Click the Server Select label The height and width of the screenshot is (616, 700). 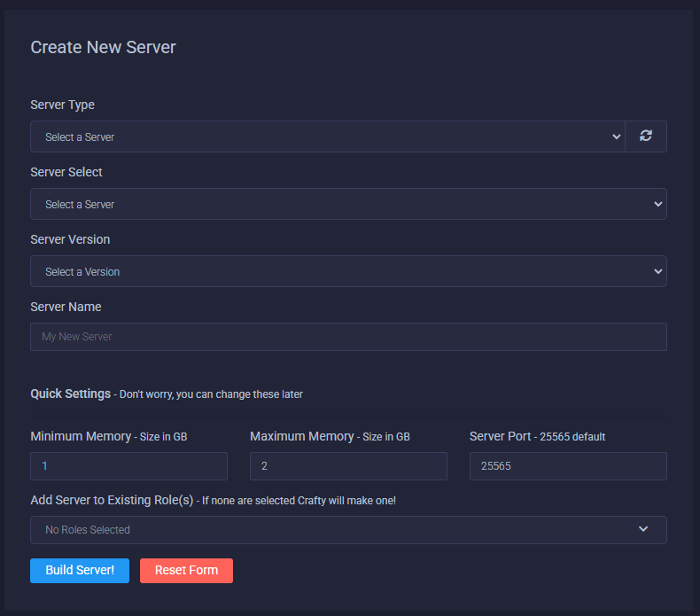click(x=66, y=172)
